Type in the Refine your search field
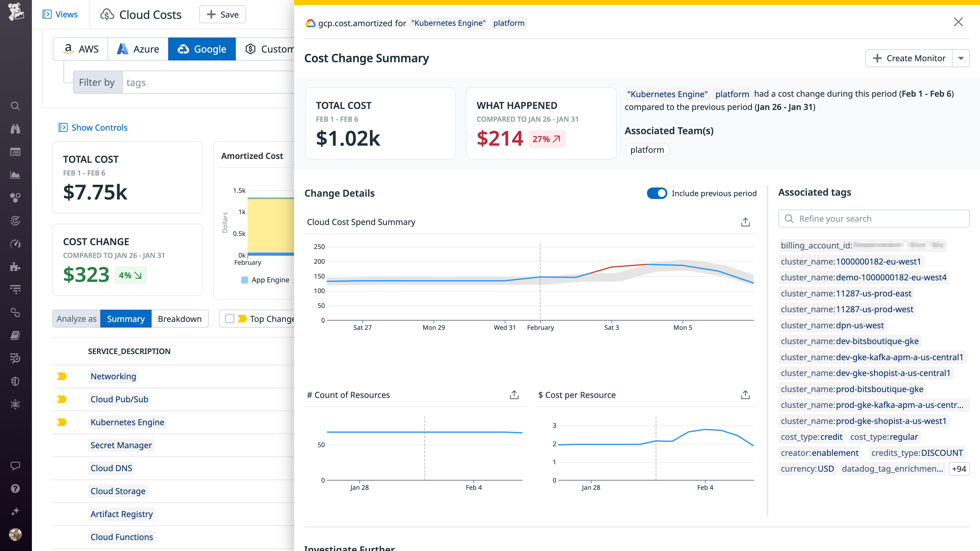The image size is (980, 551). pos(873,219)
